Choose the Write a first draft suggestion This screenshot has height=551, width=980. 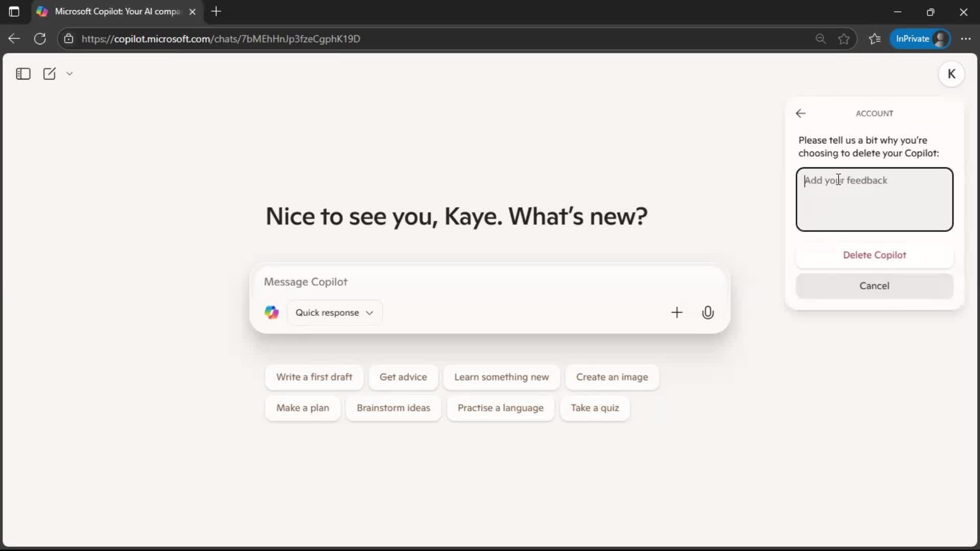click(x=314, y=377)
